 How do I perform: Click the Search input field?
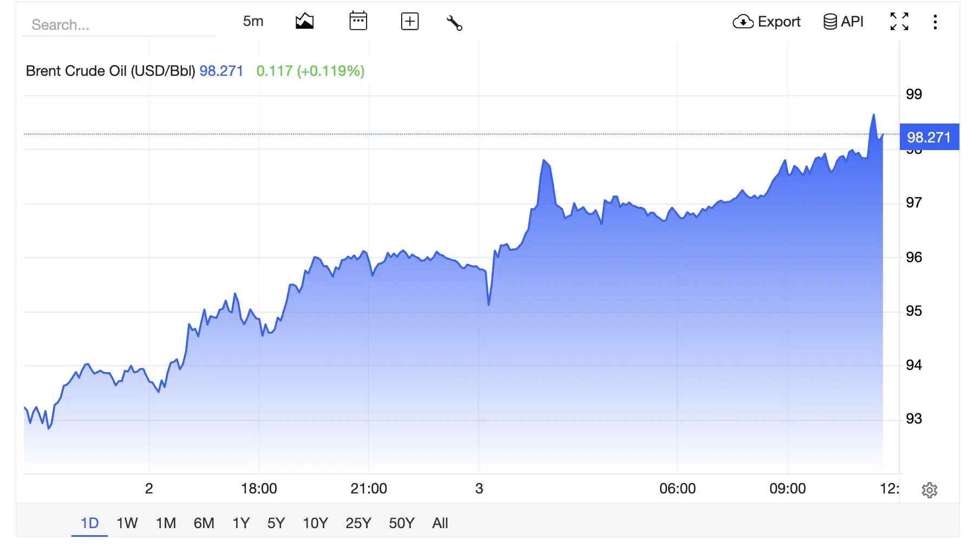tap(119, 25)
